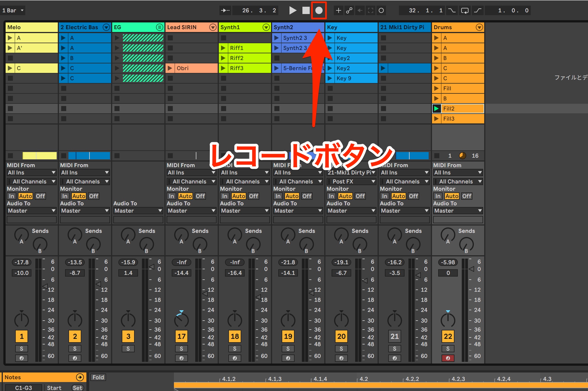588x391 pixels.
Task: Open the EG Audio To Master dropdown
Action: tap(138, 211)
